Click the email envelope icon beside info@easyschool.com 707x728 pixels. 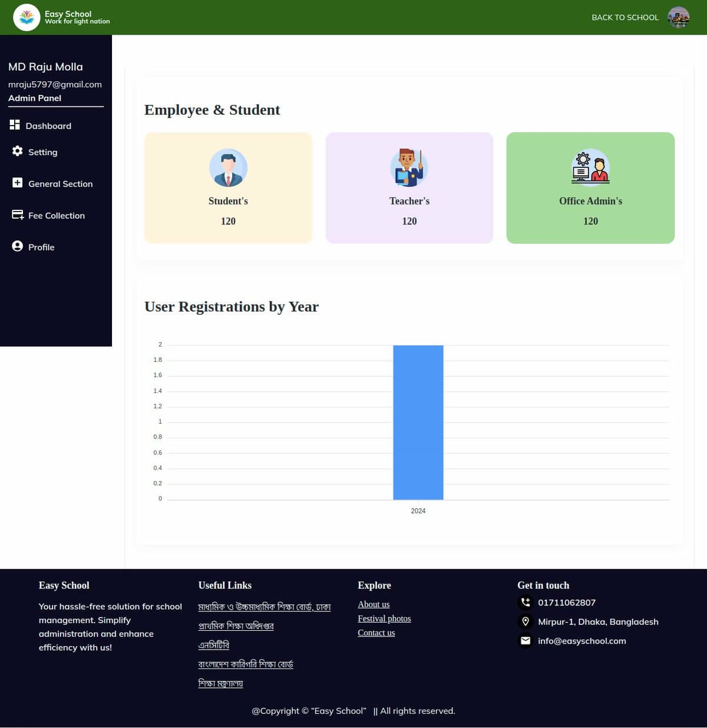click(x=525, y=640)
